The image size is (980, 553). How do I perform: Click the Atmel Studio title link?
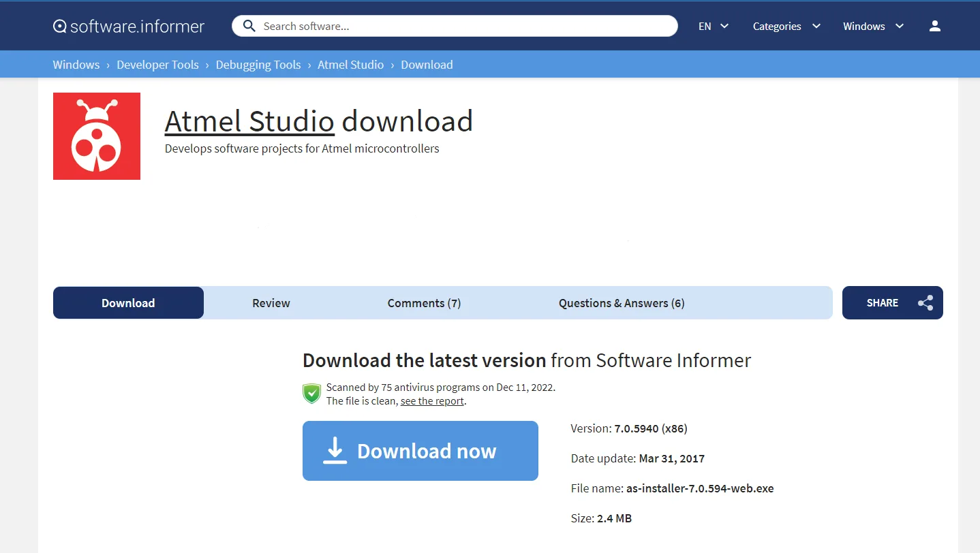click(x=249, y=121)
